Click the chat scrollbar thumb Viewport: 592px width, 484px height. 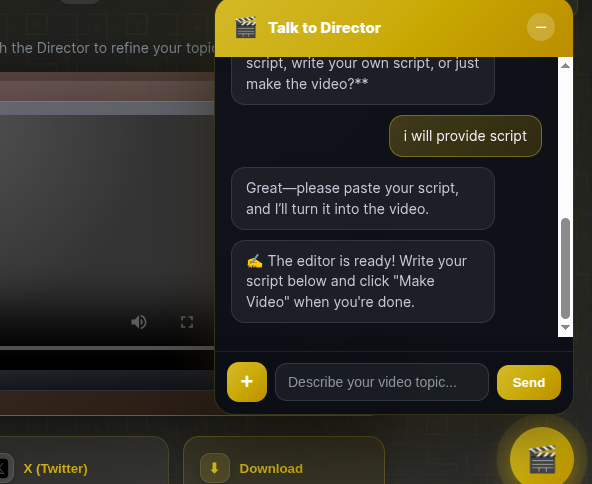(565, 268)
